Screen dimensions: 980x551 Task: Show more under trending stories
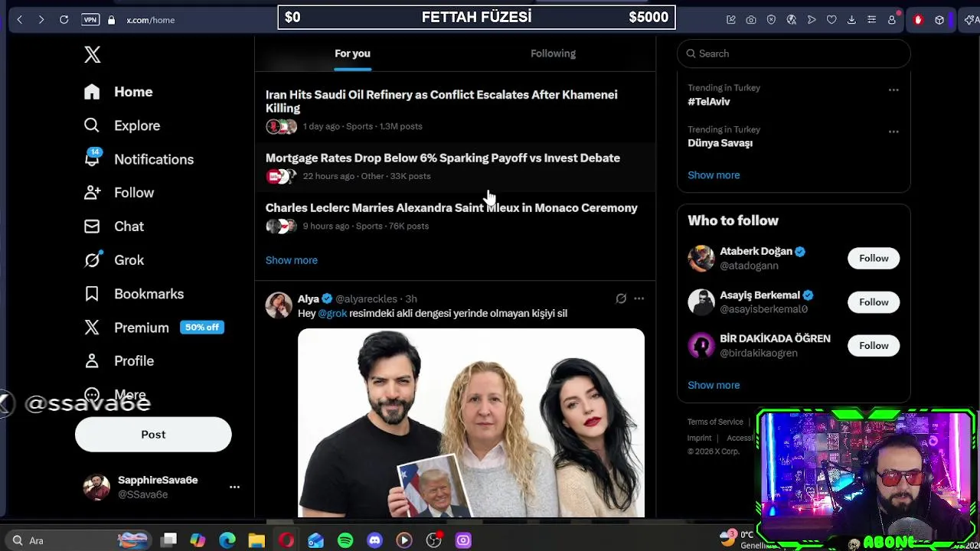click(291, 260)
